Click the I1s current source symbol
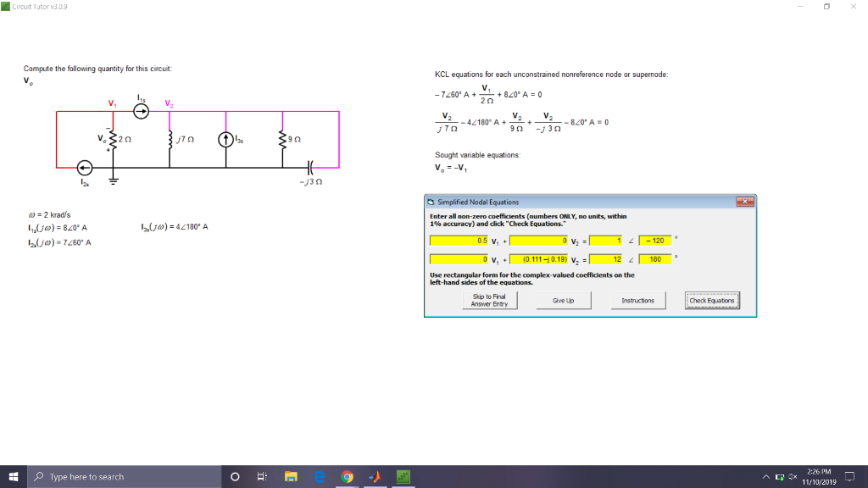Viewport: 868px width, 488px height. 141,111
